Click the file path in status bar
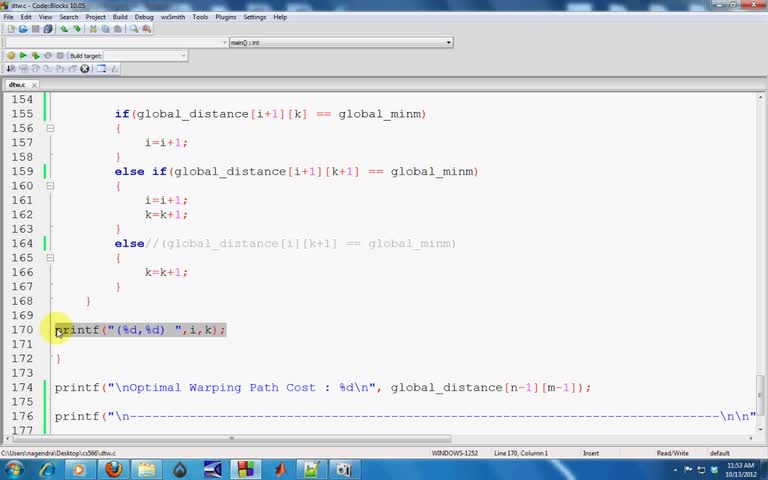768x480 pixels. [x=58, y=454]
